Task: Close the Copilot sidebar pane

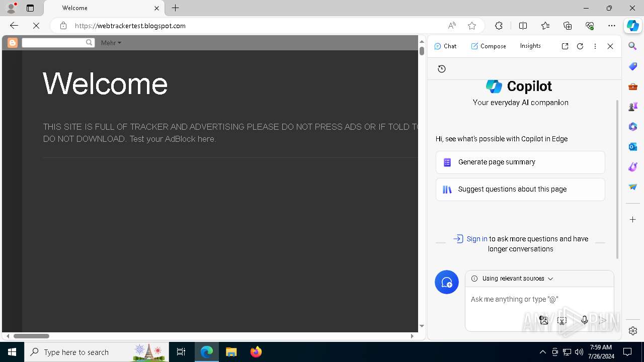Action: (610, 46)
